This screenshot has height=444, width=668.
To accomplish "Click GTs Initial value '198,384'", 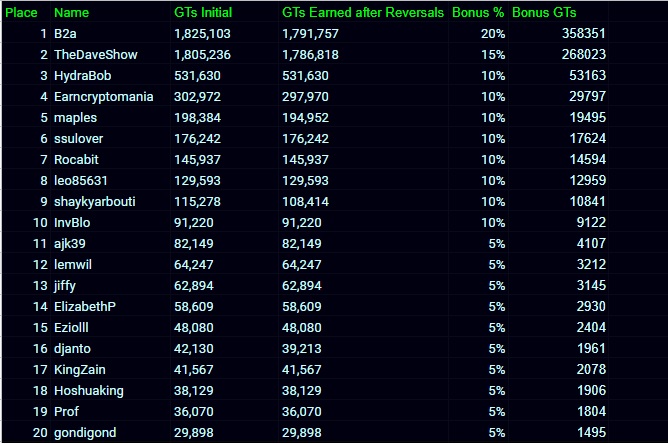I will pyautogui.click(x=197, y=118).
